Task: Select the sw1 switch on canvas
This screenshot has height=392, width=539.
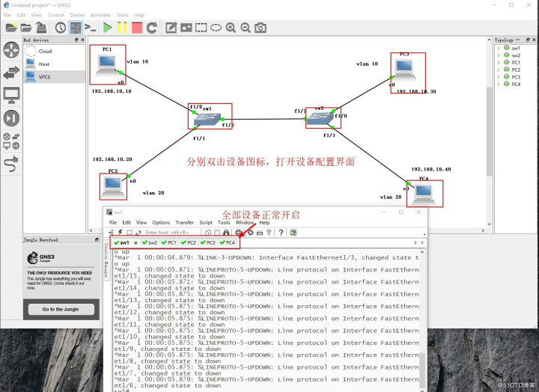Action: [x=207, y=119]
